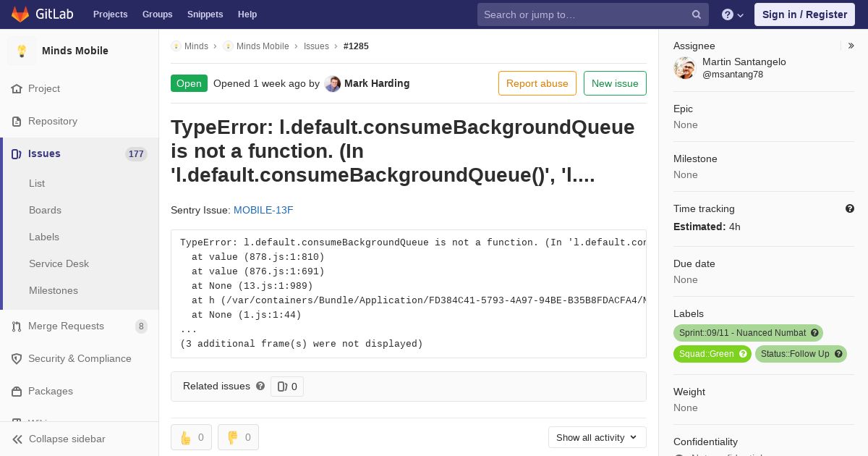The height and width of the screenshot is (456, 868).
Task: Click the Time tracking help icon
Action: pos(850,208)
